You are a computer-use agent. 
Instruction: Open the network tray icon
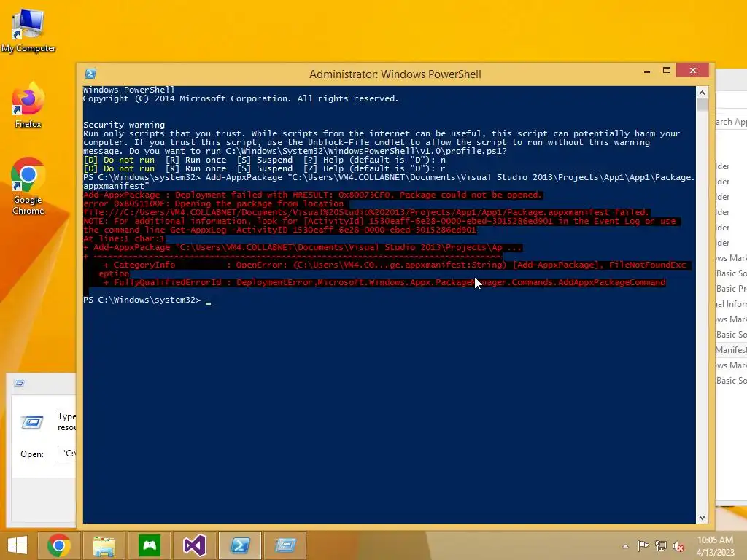click(x=661, y=545)
